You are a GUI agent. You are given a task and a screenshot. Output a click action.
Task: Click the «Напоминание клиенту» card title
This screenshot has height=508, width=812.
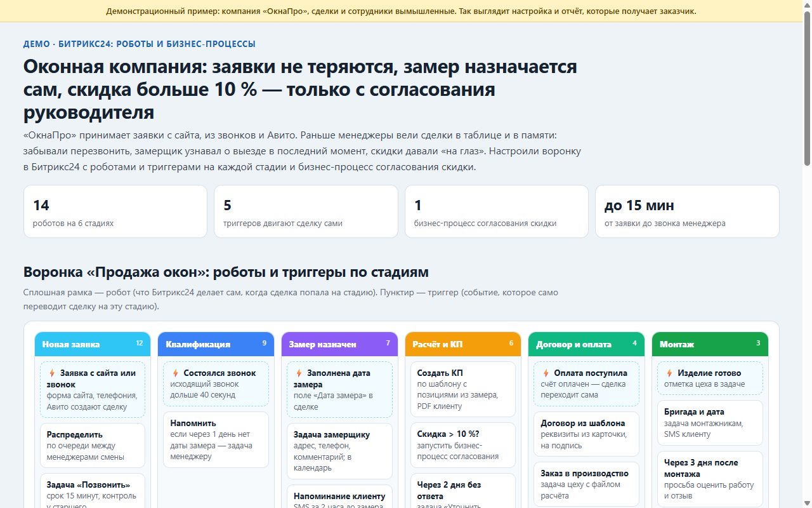point(339,496)
